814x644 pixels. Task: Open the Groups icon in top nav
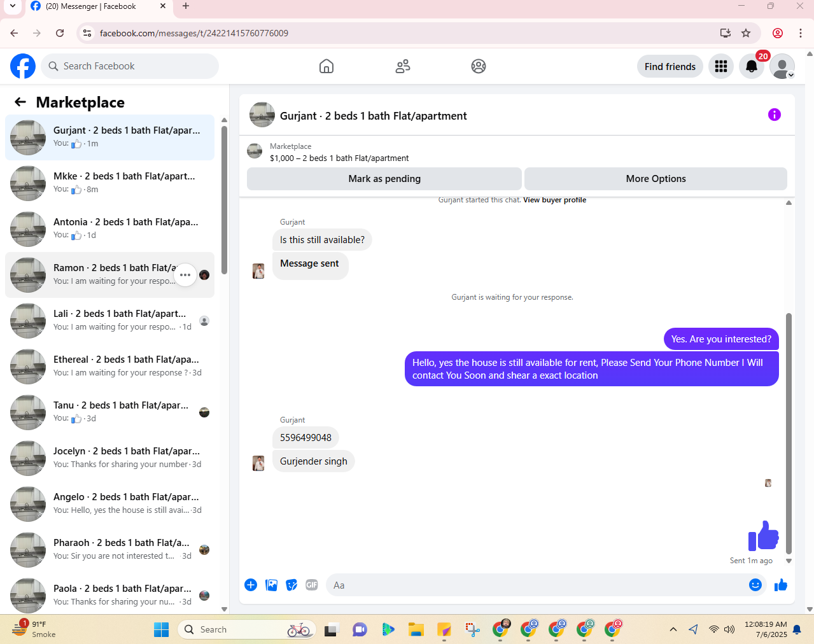click(479, 66)
